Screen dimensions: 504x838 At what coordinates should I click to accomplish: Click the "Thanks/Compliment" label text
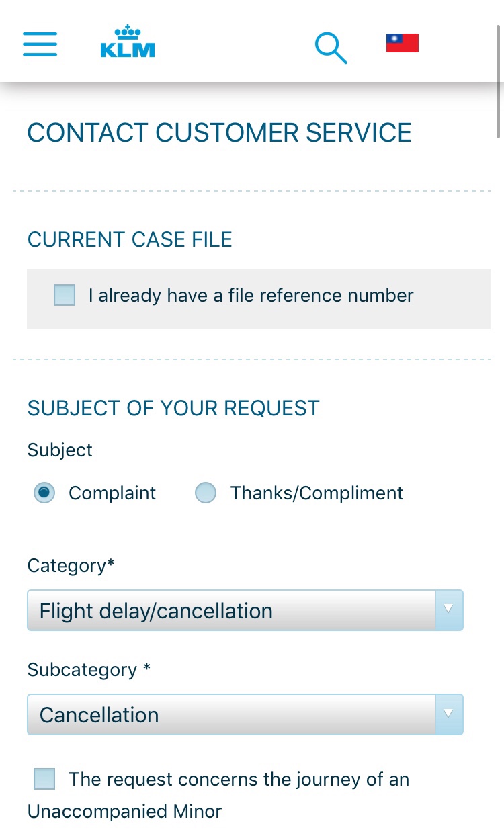coord(317,493)
